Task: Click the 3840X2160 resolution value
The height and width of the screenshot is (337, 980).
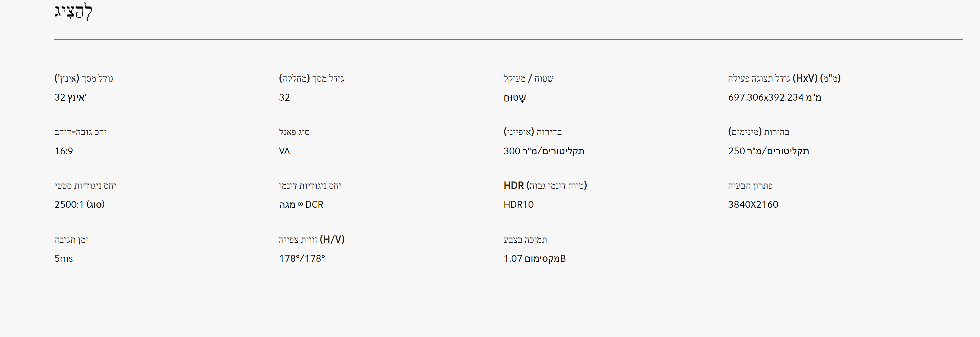Action: point(753,205)
